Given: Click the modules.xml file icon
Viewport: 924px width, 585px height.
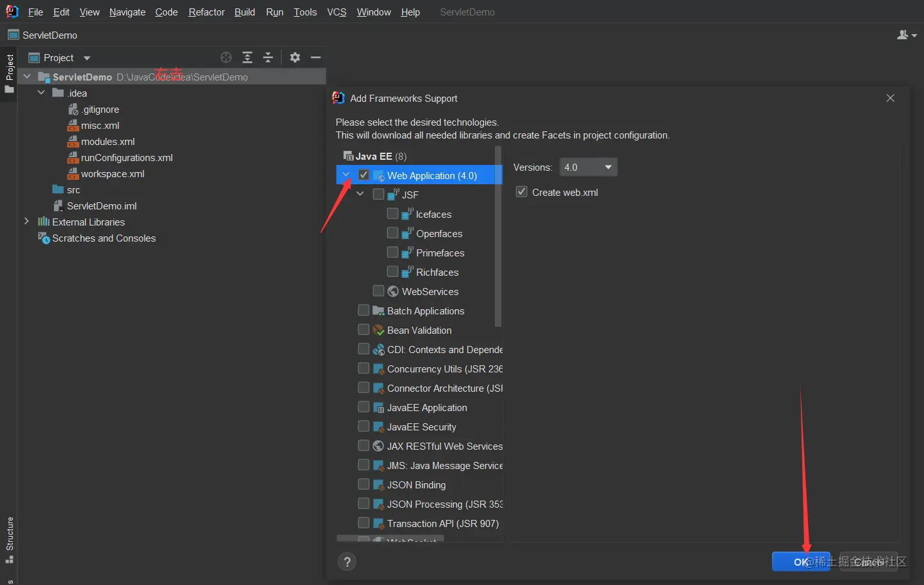Looking at the screenshot, I should (x=73, y=142).
